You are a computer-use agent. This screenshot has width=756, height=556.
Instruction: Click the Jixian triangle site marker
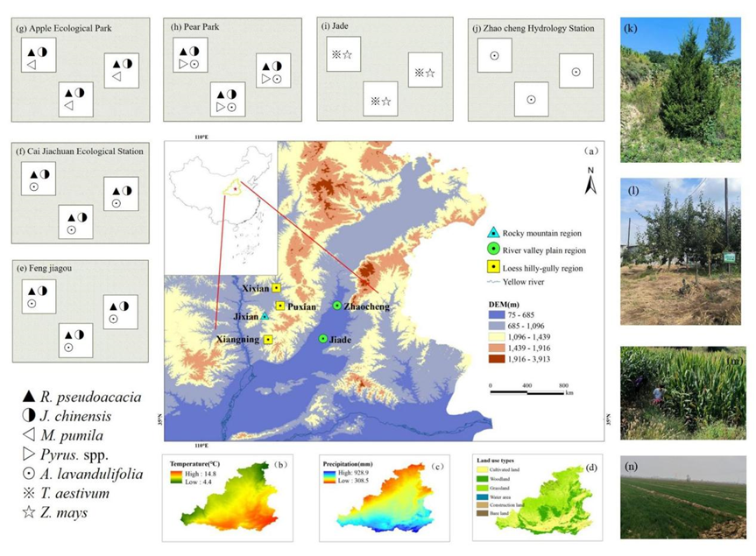point(265,316)
